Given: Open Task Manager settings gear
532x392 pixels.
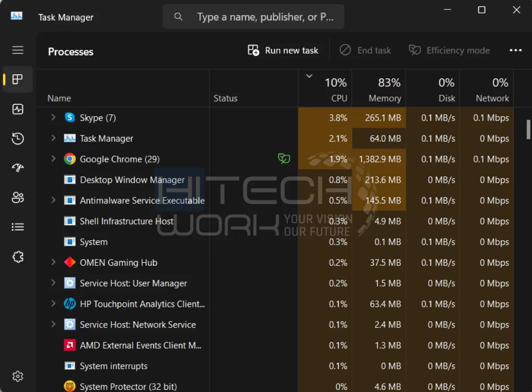Looking at the screenshot, I should click(x=18, y=376).
